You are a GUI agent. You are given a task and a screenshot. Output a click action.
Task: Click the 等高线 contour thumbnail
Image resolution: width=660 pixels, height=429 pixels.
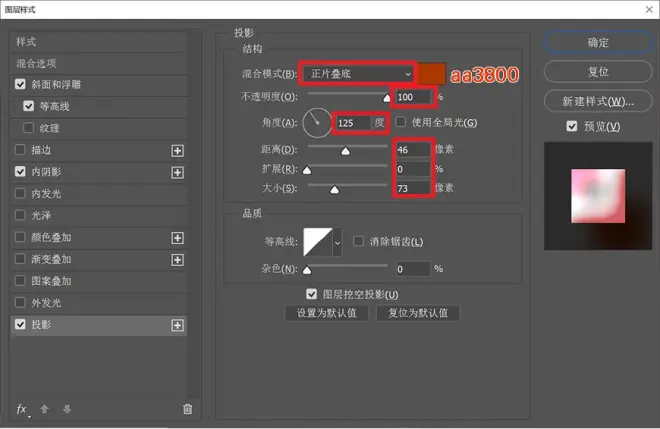318,242
